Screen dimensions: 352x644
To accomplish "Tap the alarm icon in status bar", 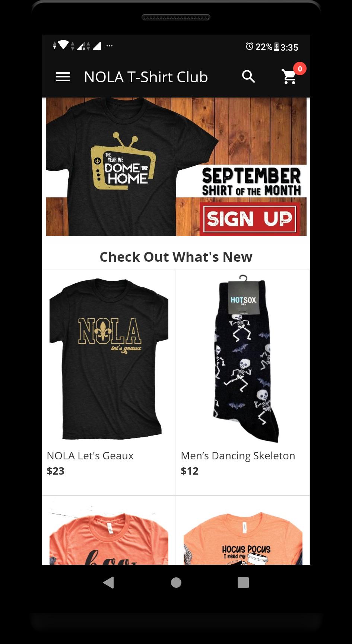I will tap(249, 47).
